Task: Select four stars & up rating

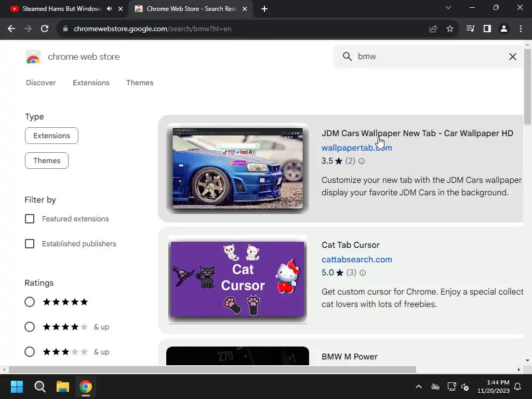Action: coord(30,327)
